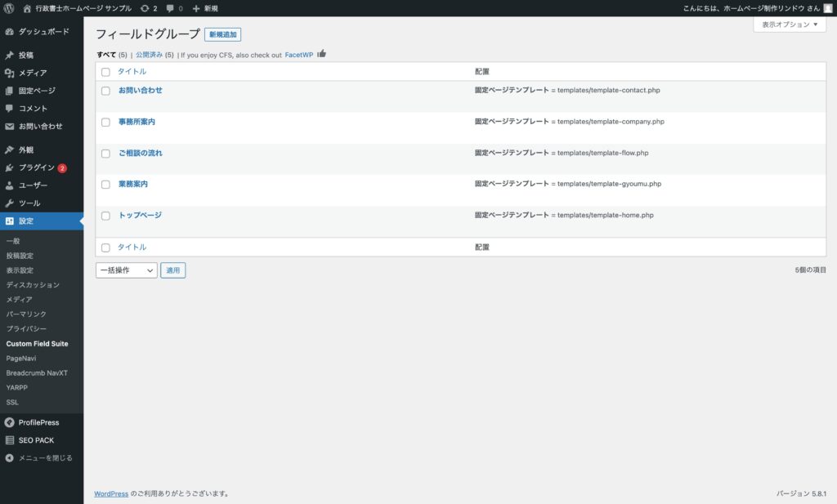Click the collapse menu arrow icon

coord(9,458)
